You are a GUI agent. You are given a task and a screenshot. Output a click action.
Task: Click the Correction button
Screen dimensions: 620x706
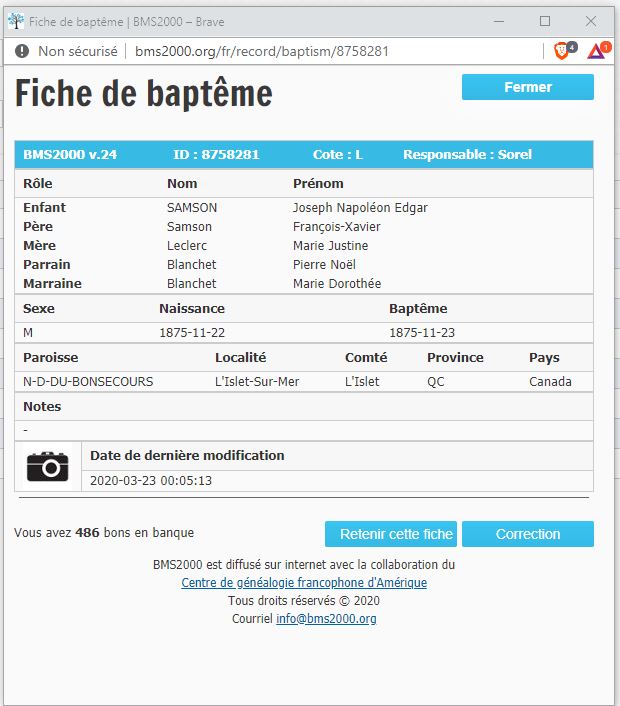(x=528, y=534)
